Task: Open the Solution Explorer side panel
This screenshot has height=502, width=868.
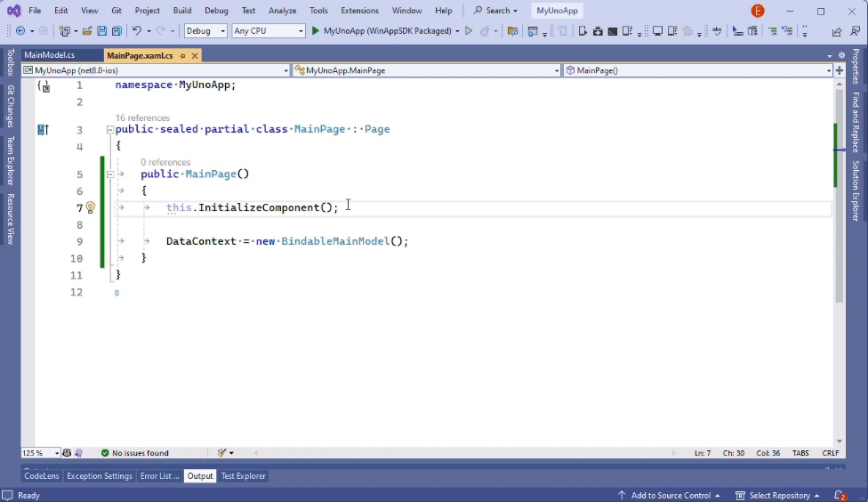Action: click(856, 191)
